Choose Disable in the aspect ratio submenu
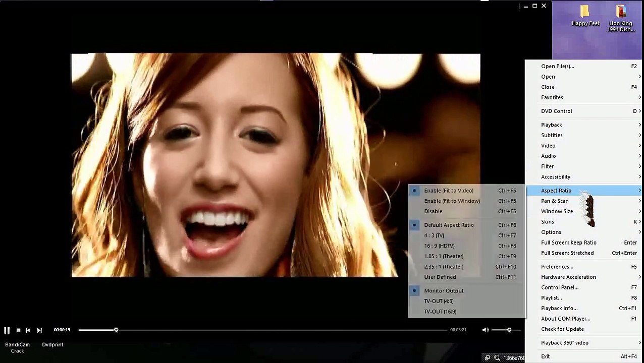 [466, 211]
